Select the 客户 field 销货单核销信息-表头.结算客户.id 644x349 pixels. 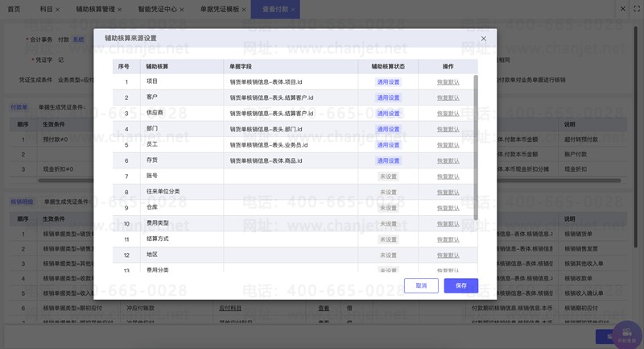pyautogui.click(x=271, y=98)
